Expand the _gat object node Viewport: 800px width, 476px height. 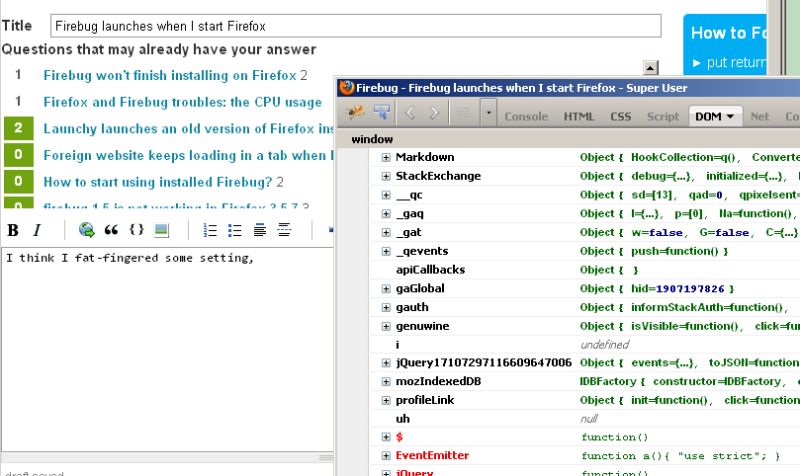point(386,233)
